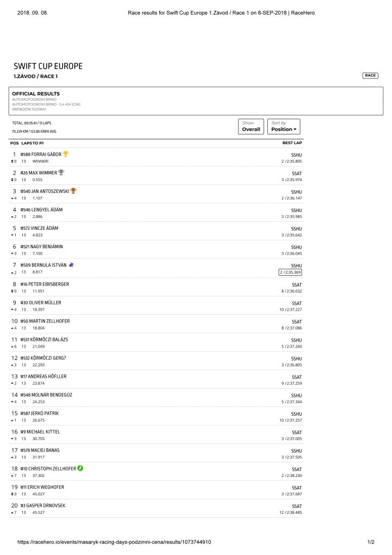
Task: Click the racehero.io results URL in footer
Action: 114,542
